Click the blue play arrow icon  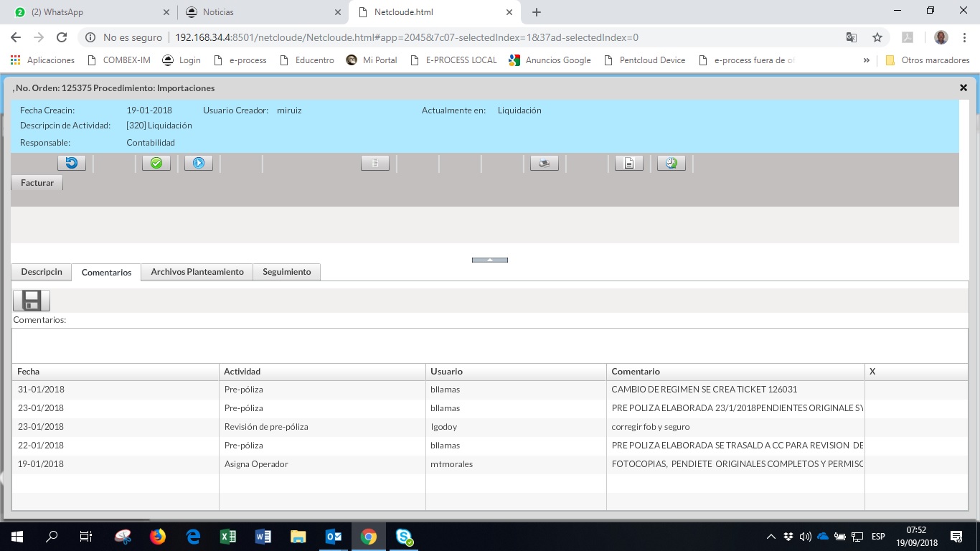point(199,163)
